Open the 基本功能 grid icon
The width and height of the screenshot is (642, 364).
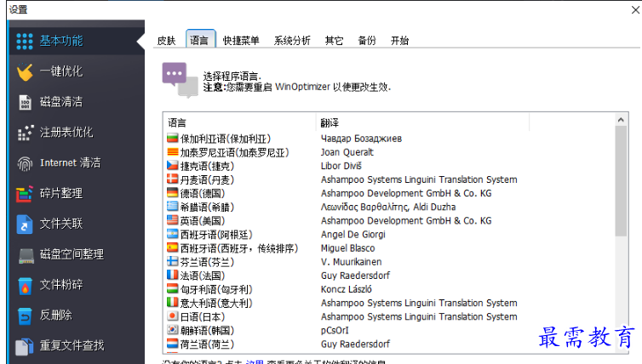pyautogui.click(x=25, y=41)
